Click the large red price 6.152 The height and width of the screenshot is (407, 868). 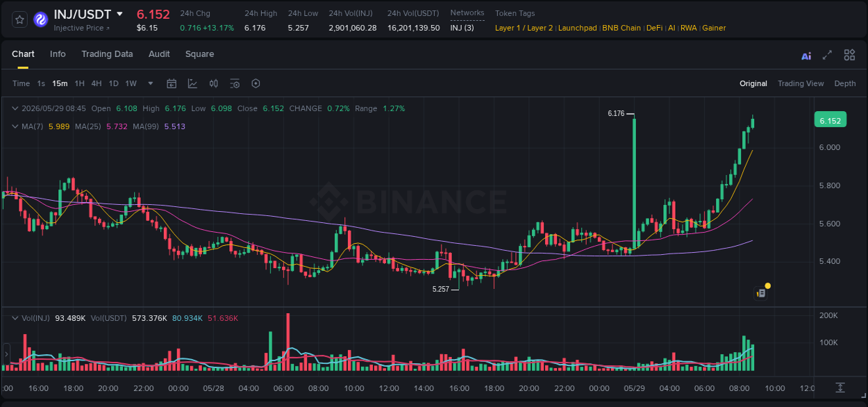[x=153, y=15]
